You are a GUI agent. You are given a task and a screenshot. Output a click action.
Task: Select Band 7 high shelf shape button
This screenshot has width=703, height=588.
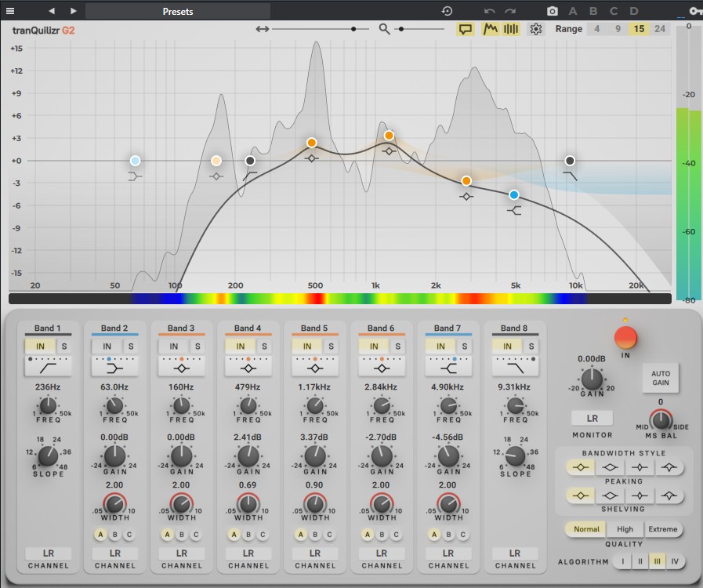448,368
